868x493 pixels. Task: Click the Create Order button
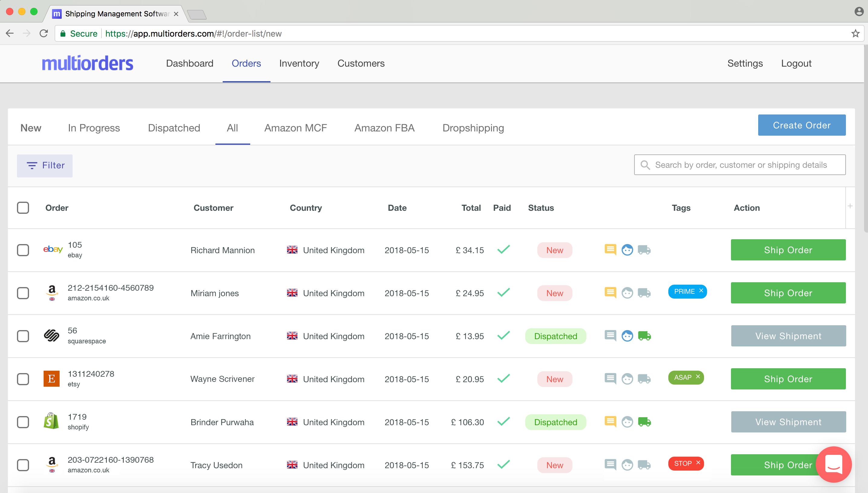click(801, 125)
